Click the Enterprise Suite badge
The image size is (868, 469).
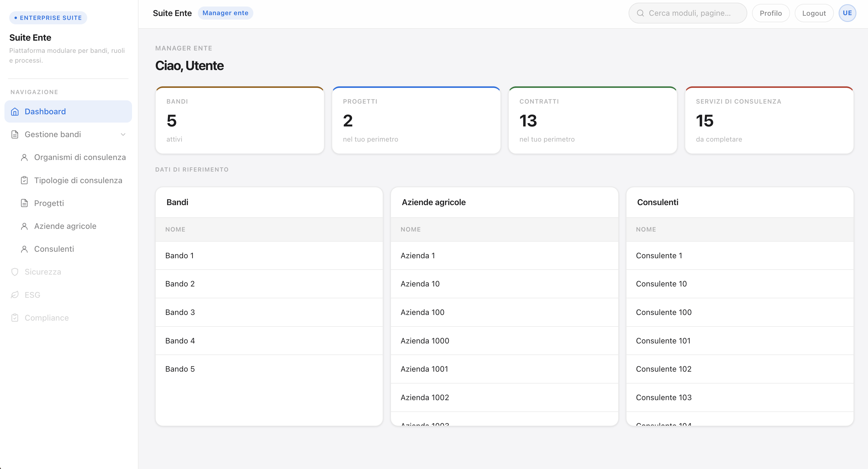click(x=48, y=18)
